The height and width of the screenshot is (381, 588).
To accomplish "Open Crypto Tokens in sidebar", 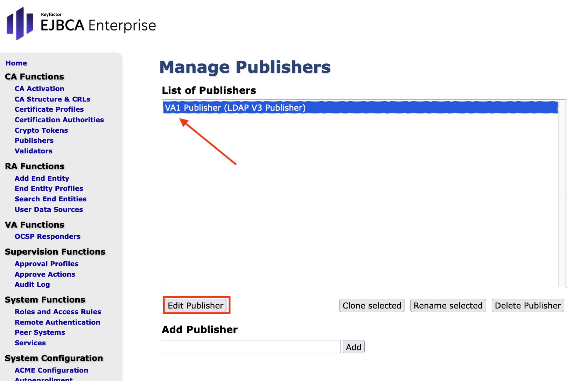I will pyautogui.click(x=41, y=130).
